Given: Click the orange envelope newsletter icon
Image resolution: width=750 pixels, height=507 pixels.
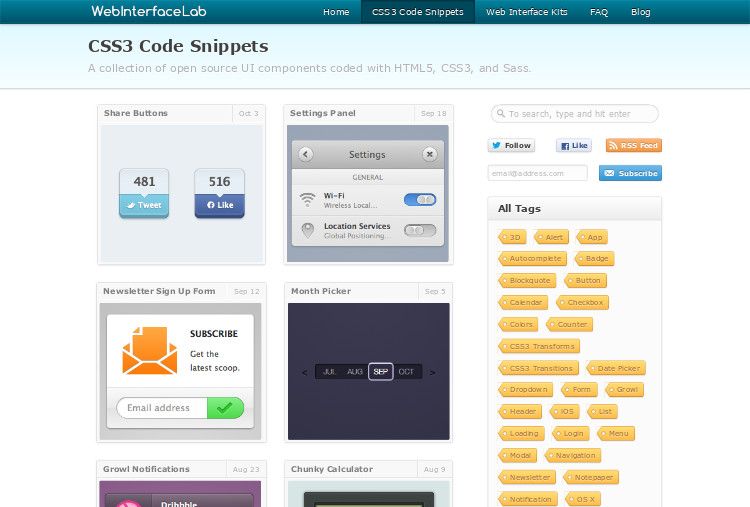Looking at the screenshot, I should click(x=150, y=350).
